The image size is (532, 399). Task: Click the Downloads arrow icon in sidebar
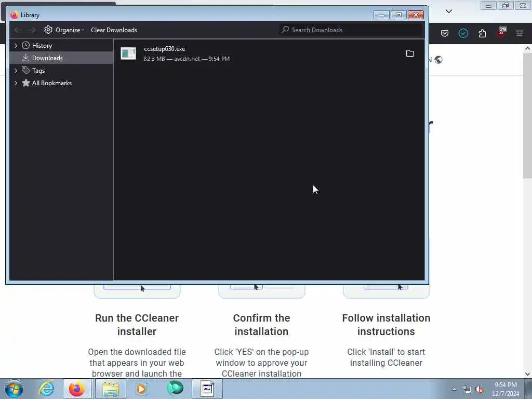(25, 58)
